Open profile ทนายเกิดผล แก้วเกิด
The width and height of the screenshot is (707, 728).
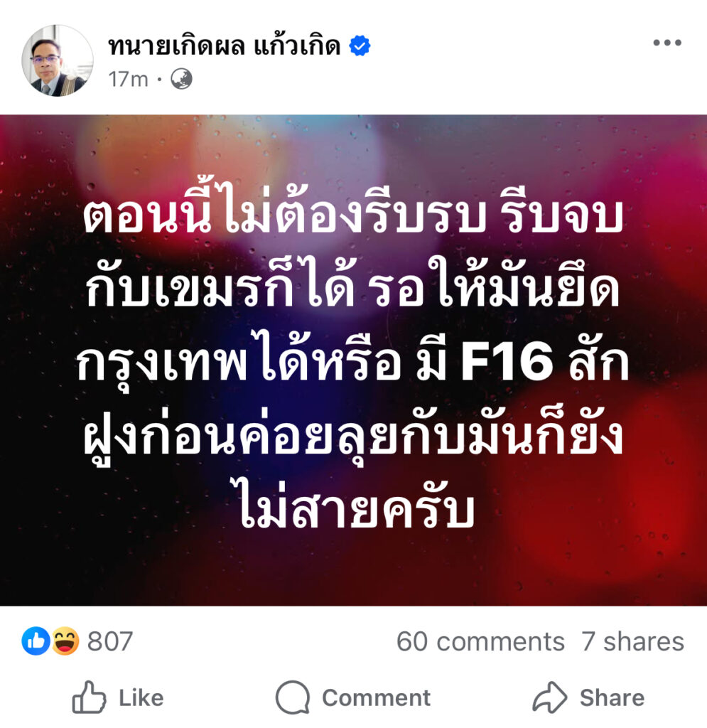[225, 46]
